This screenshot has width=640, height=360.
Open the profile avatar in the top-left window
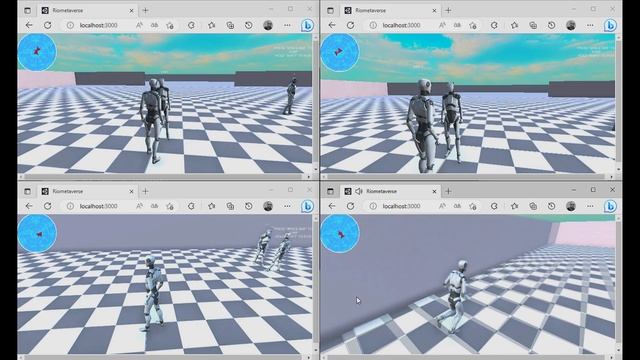pyautogui.click(x=268, y=25)
